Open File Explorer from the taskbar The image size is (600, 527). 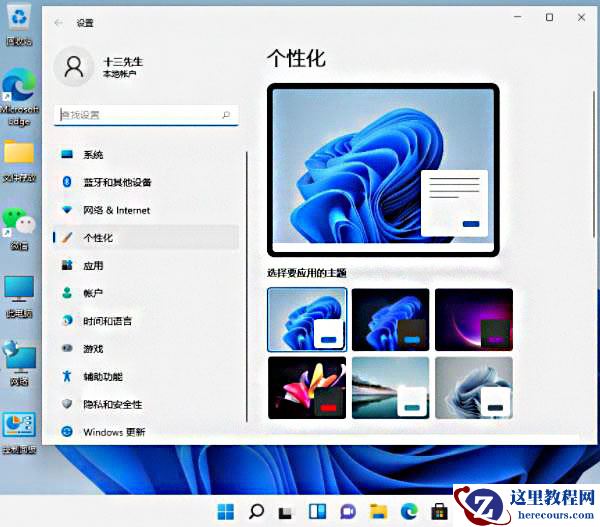click(x=378, y=512)
